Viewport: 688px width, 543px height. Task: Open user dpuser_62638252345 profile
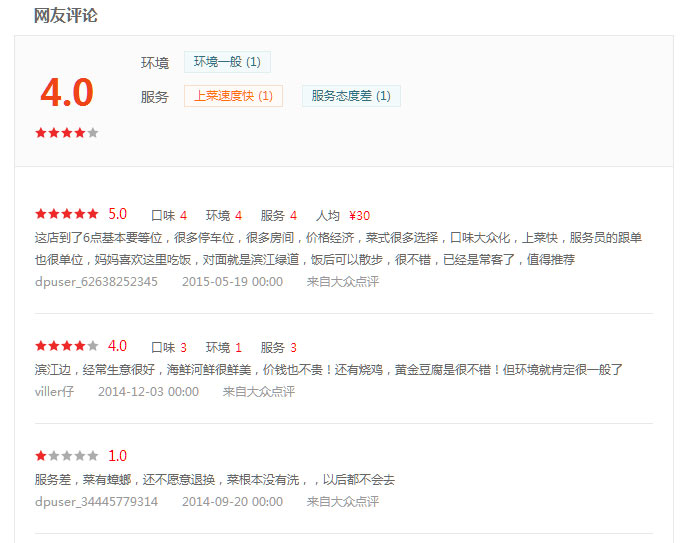[x=96, y=282]
